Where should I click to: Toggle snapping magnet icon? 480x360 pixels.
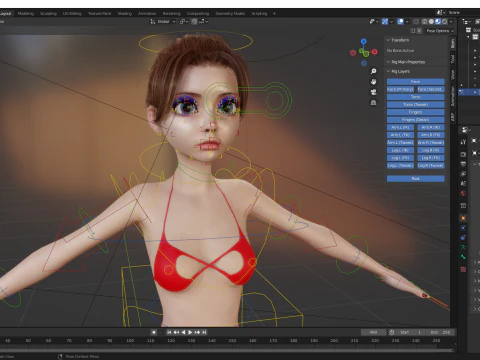coord(194,22)
